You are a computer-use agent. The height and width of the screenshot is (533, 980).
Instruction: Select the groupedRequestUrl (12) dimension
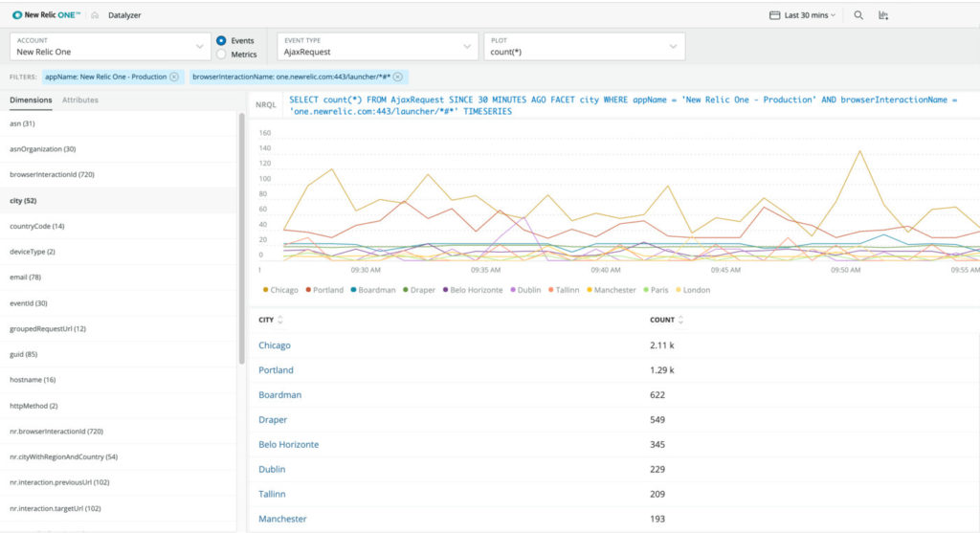click(119, 328)
